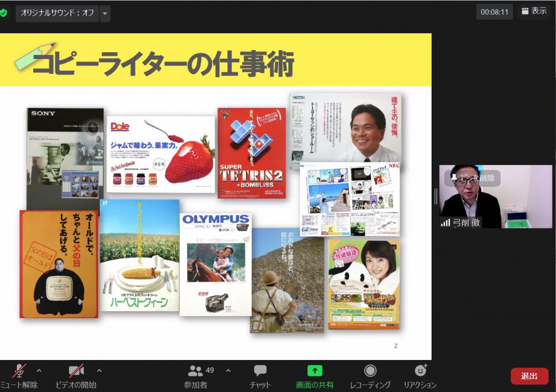
Task: Expand audio options chevron beside mute
Action: pyautogui.click(x=39, y=371)
